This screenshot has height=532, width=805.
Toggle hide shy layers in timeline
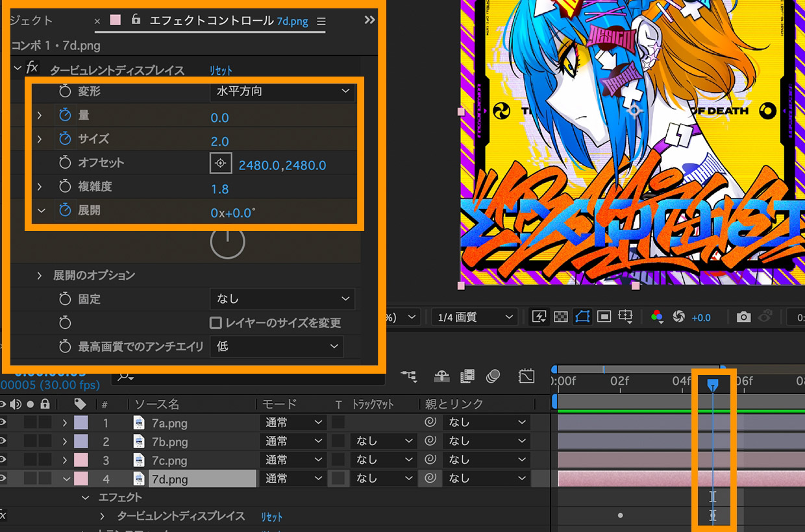click(442, 375)
